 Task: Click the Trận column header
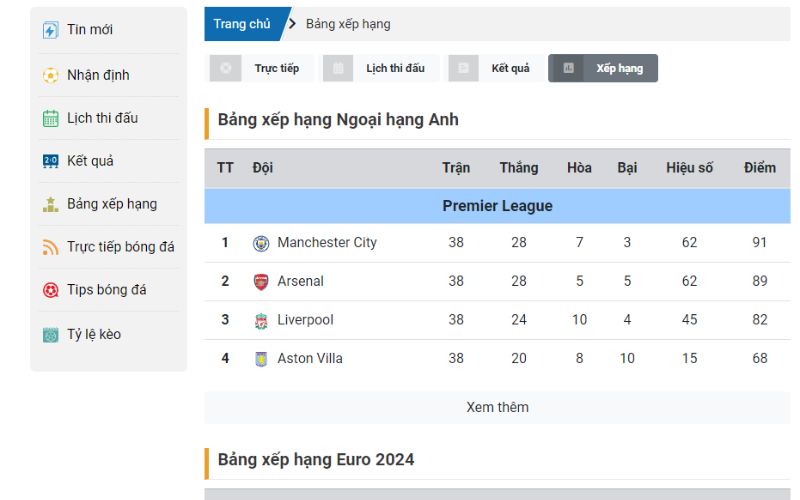coord(456,168)
